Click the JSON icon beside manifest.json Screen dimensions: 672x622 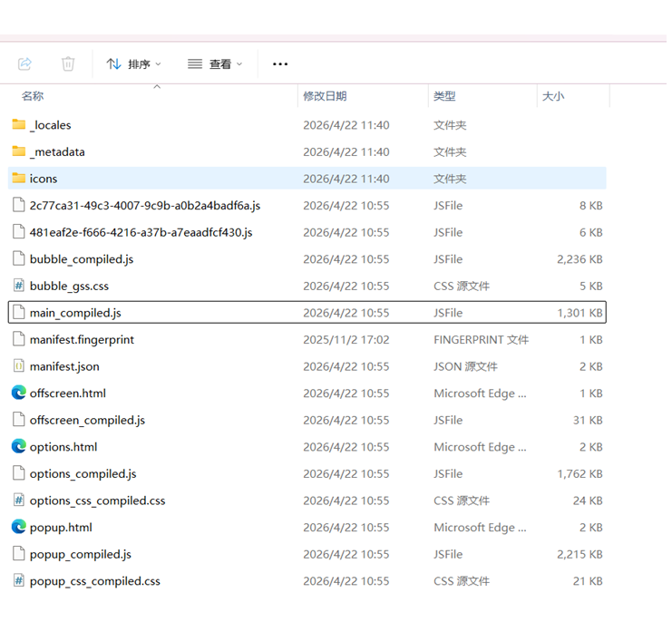19,366
